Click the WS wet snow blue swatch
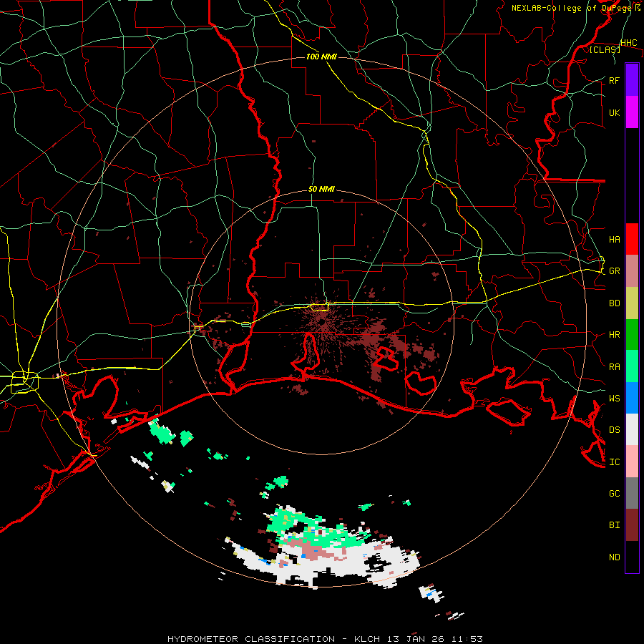 (632, 398)
